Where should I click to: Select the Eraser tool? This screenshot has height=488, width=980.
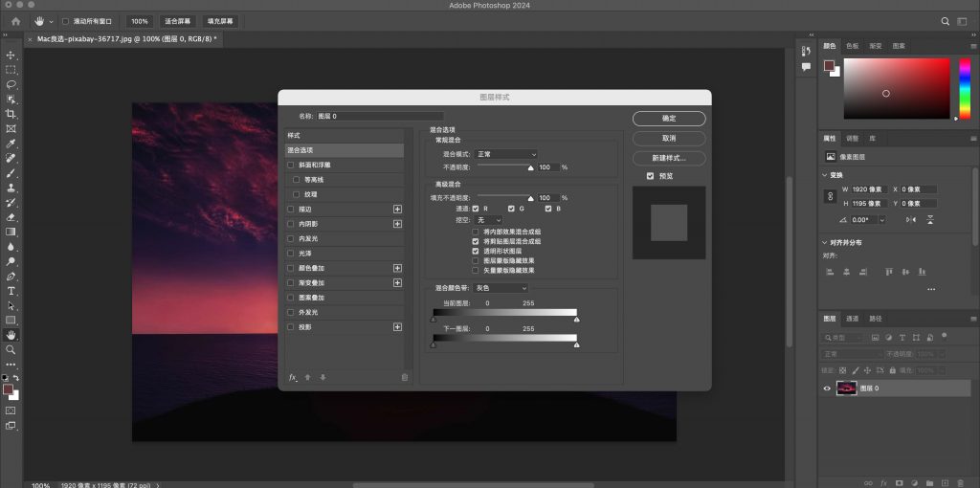11,217
